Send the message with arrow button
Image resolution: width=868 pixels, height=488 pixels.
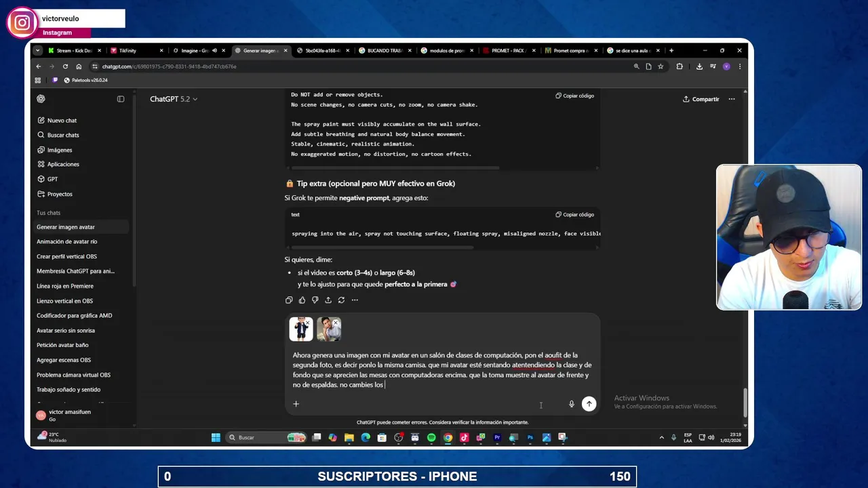click(589, 404)
